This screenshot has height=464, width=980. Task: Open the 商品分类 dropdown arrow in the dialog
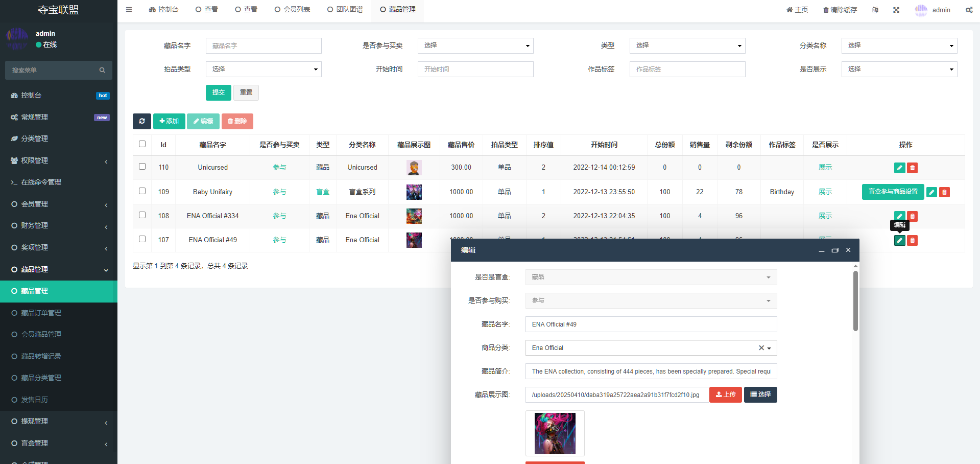(x=770, y=348)
